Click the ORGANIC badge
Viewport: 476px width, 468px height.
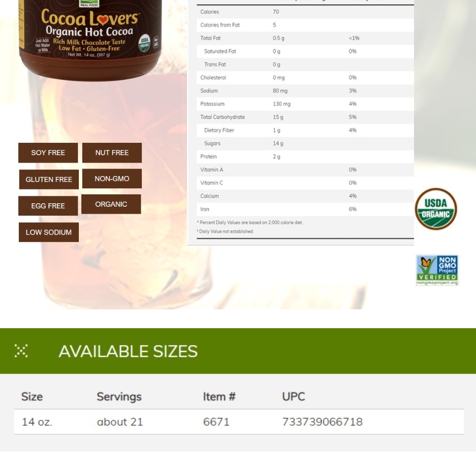click(x=111, y=204)
